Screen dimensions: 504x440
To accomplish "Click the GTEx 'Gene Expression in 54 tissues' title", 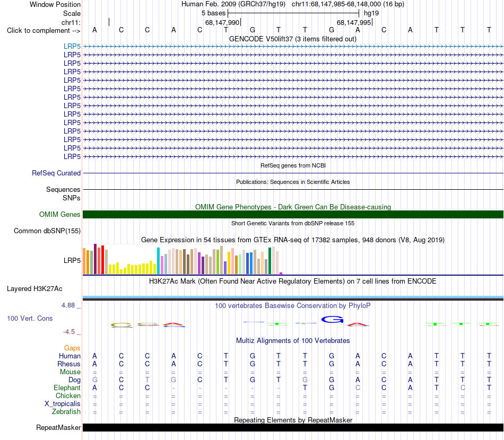I will click(293, 240).
